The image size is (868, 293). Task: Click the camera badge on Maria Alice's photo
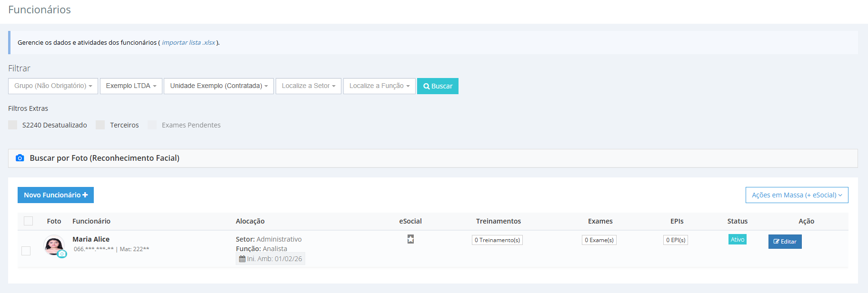(x=62, y=254)
